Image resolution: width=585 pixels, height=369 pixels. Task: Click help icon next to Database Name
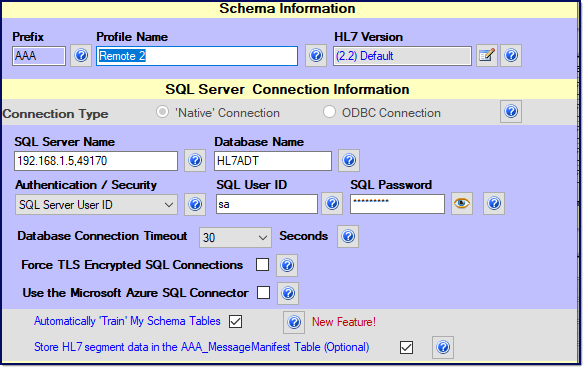pyautogui.click(x=349, y=160)
